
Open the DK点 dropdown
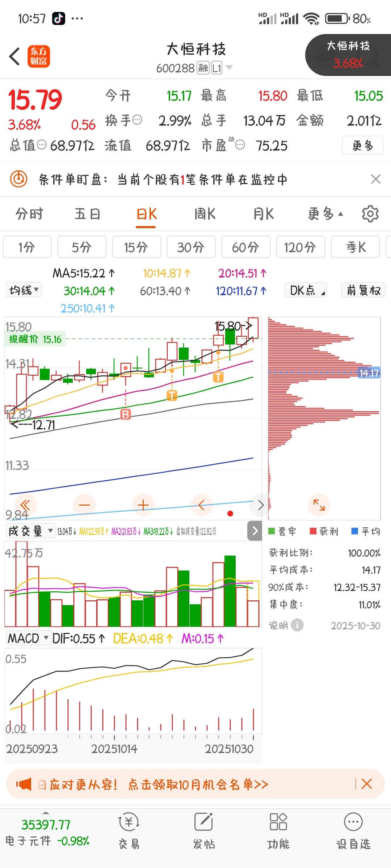click(306, 290)
